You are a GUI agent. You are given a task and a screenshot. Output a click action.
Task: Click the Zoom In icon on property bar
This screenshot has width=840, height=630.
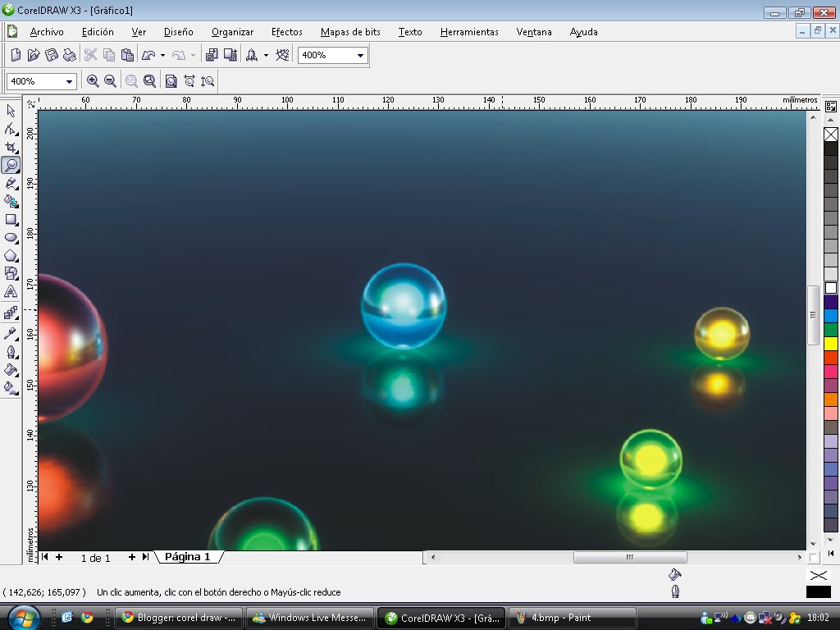[x=93, y=80]
